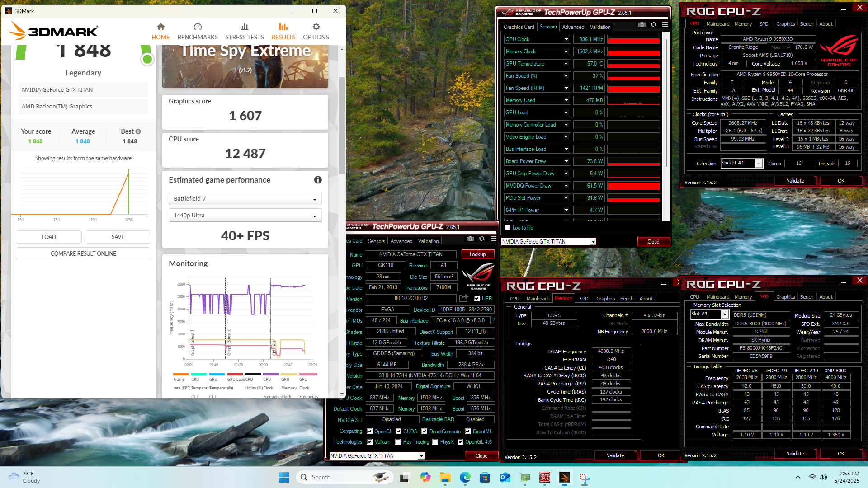868x488 pixels.
Task: Toggle CUDA checkbox in GPU-Z
Action: (399, 432)
